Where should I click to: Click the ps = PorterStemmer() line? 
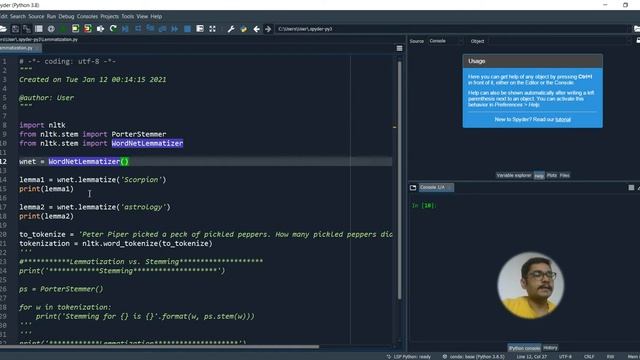click(x=61, y=289)
